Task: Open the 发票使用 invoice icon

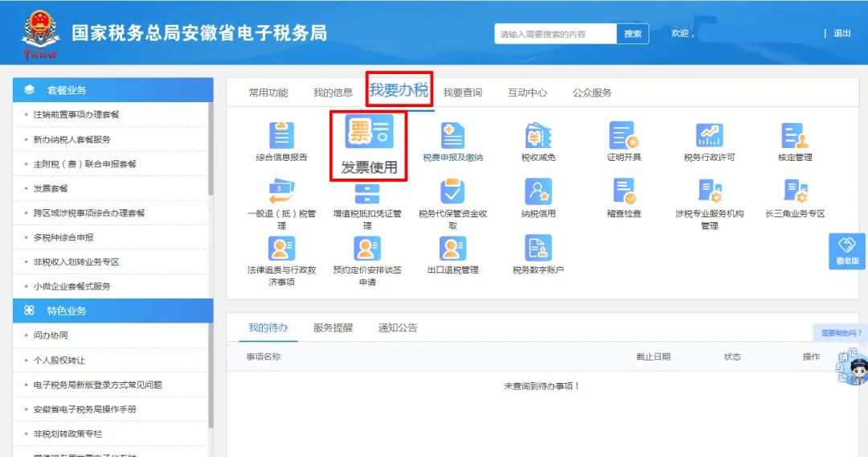Action: (x=369, y=132)
